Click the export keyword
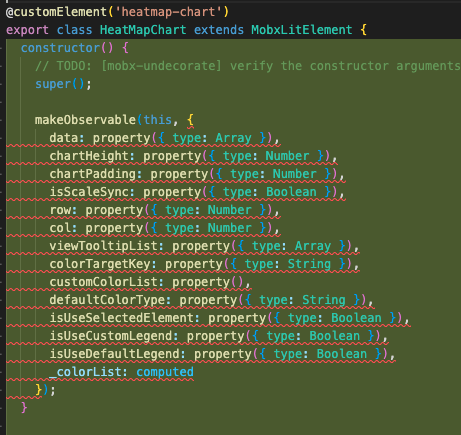461x435 pixels. coord(27,30)
